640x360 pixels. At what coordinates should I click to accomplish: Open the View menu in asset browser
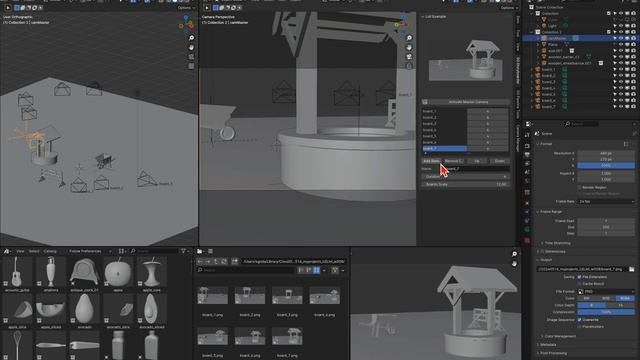20,251
